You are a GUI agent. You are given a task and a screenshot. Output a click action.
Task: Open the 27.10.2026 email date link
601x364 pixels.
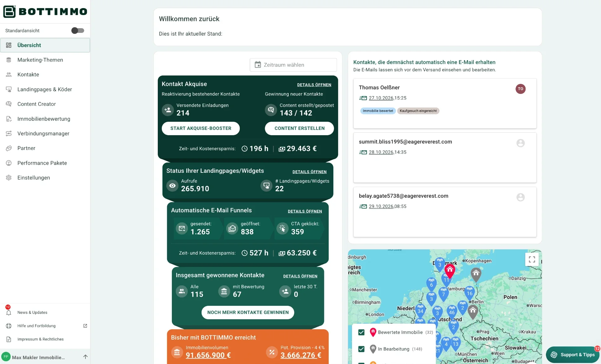381,98
